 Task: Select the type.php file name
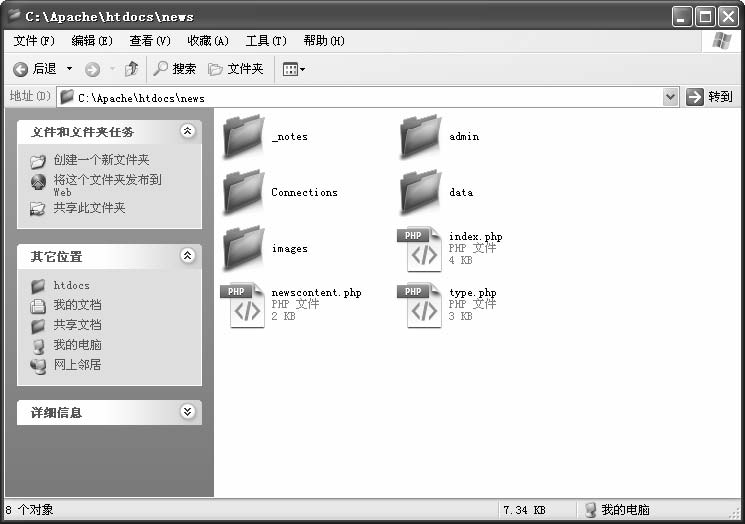473,293
